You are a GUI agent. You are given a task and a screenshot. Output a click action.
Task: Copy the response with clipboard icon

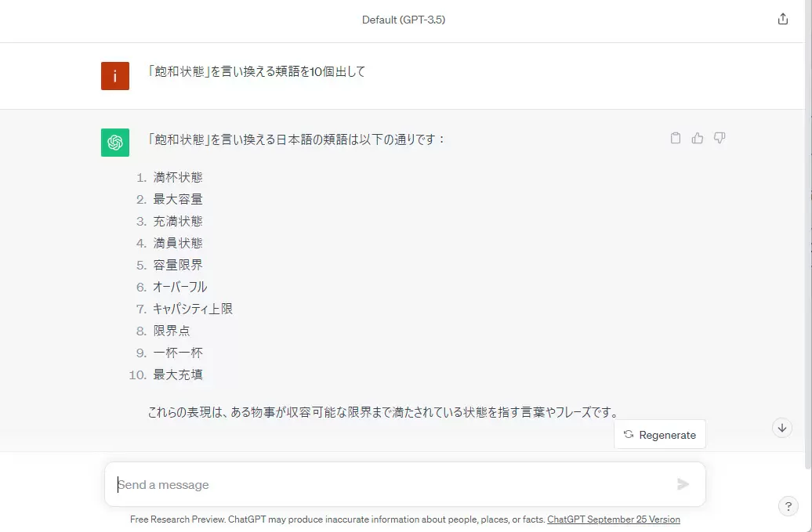pos(676,138)
